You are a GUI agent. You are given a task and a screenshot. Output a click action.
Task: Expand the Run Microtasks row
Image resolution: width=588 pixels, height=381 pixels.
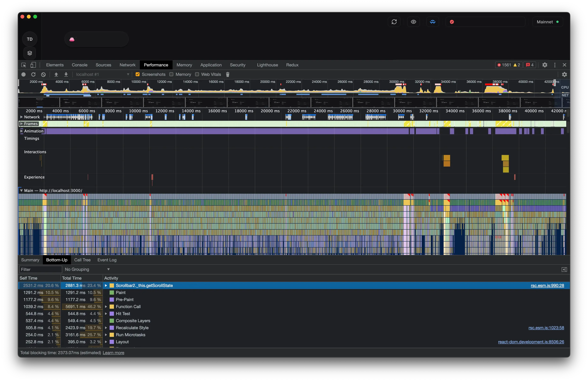coord(106,335)
